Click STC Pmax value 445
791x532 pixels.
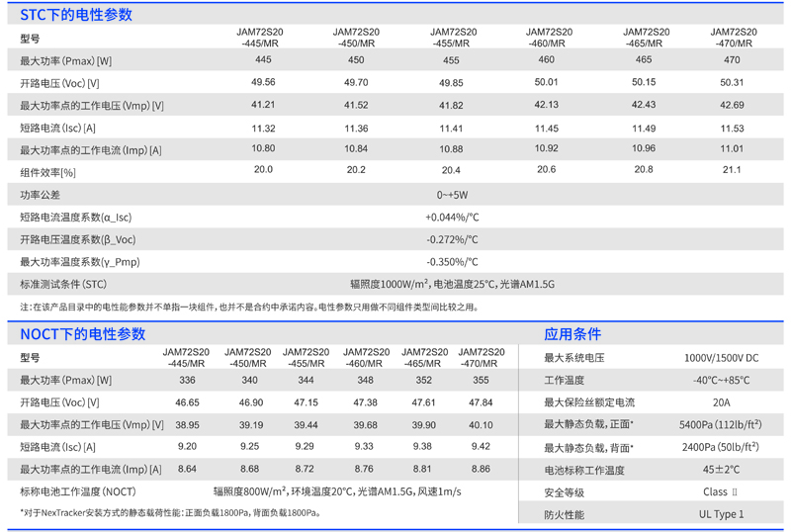tap(263, 59)
